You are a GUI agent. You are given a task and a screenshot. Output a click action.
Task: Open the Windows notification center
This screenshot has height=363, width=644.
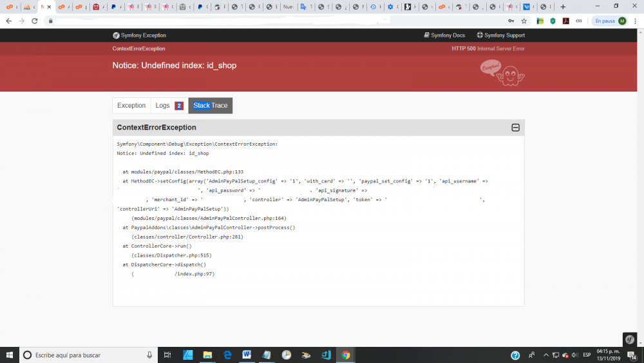pos(632,355)
